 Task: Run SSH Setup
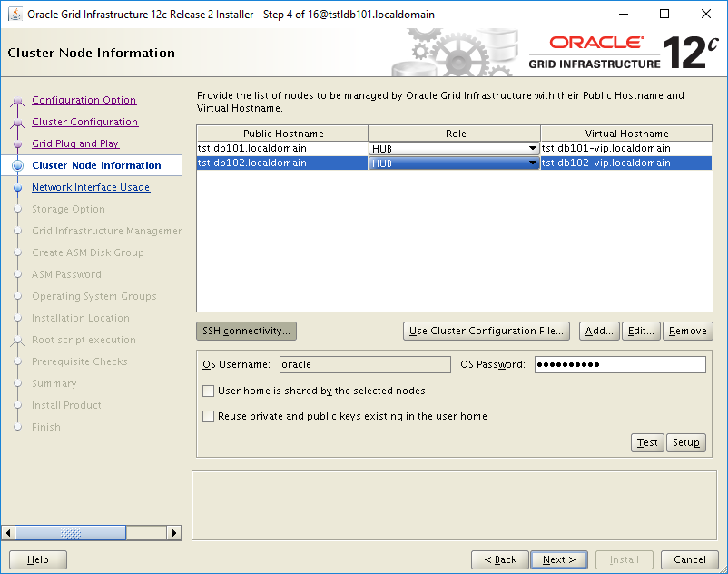click(685, 442)
